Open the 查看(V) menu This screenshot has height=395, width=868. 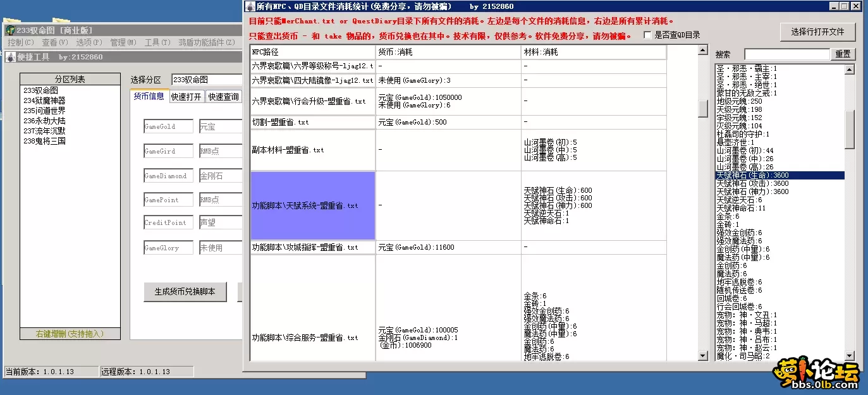tap(55, 42)
